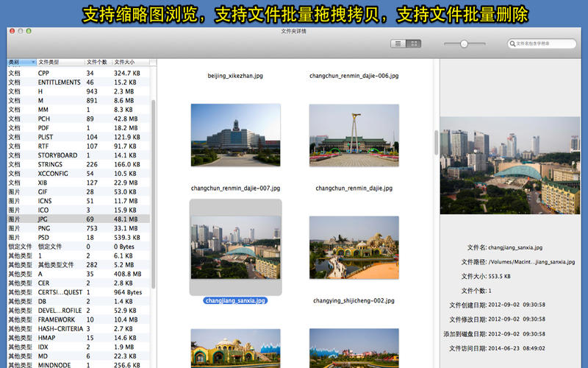Viewport: 588px width, 368px height.
Task: Click the changjiang_sanxia.jpg filename label
Action: 235,300
